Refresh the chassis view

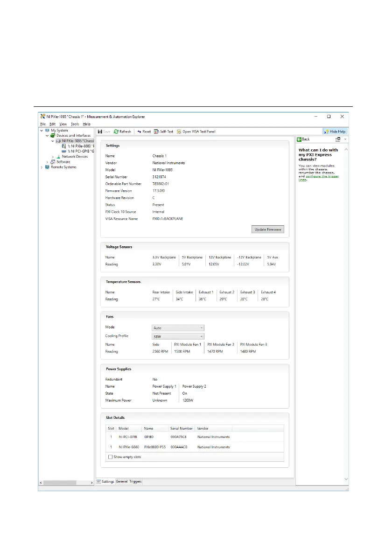coord(122,132)
